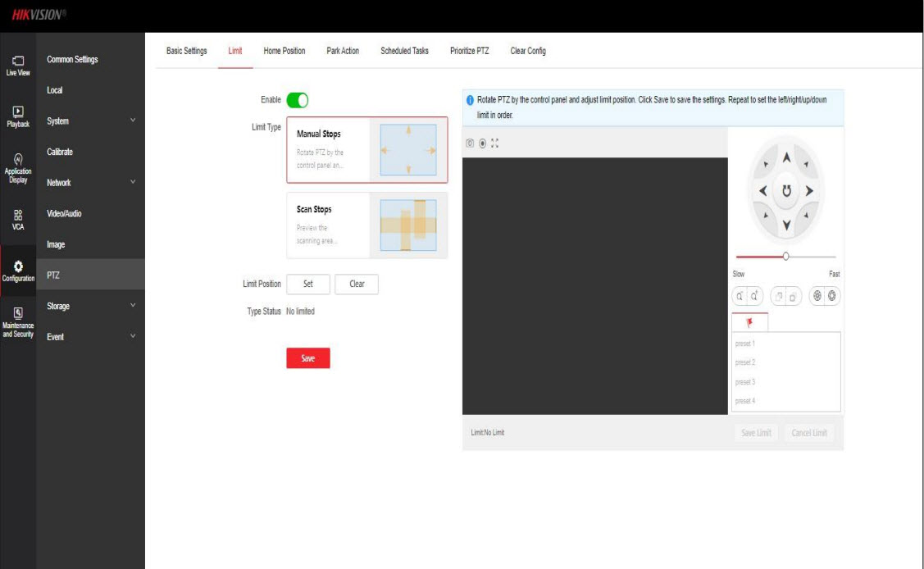This screenshot has height=569, width=924.
Task: Click the record icon above the preview
Action: pyautogui.click(x=482, y=143)
